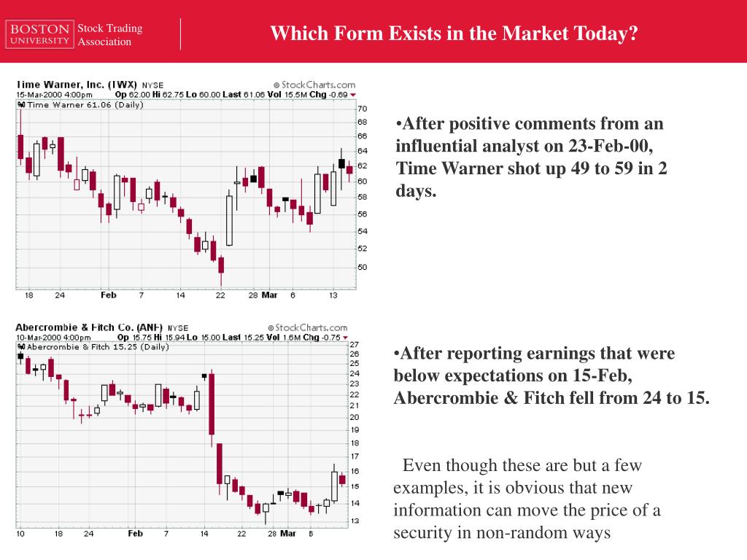Click the slide title about Market Today

pos(454,34)
